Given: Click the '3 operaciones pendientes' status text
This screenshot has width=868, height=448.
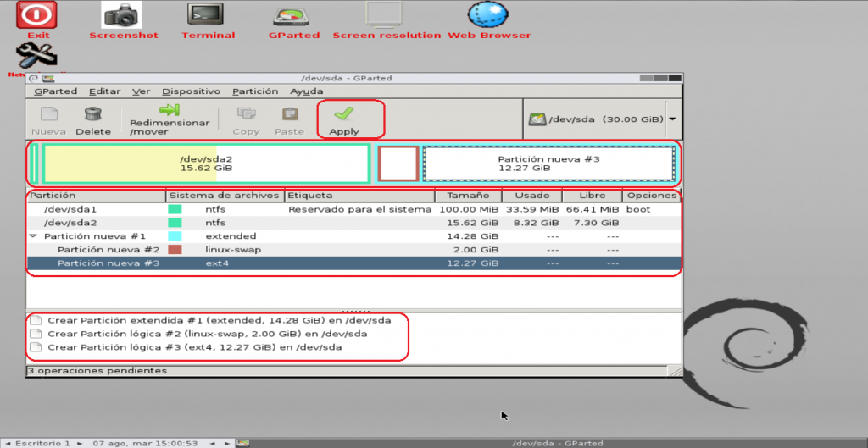Looking at the screenshot, I should click(x=97, y=371).
